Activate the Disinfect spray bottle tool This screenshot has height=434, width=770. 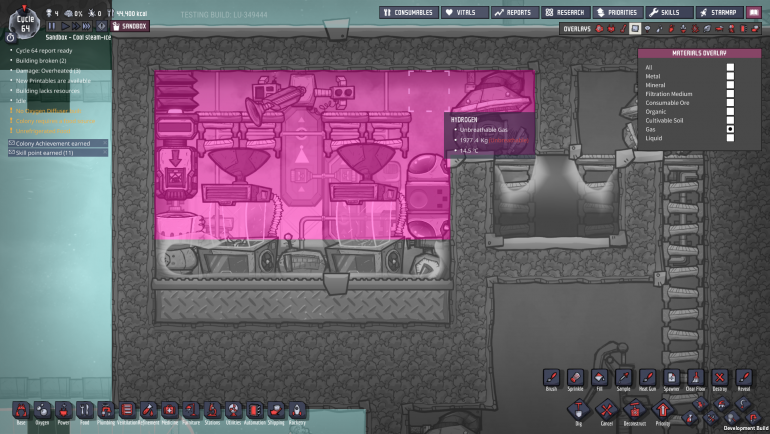(689, 418)
